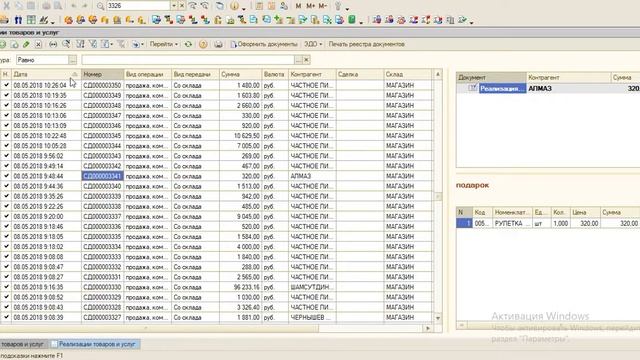Select the sum 10 629,50 cell
The image size is (640, 360).
point(240,136)
